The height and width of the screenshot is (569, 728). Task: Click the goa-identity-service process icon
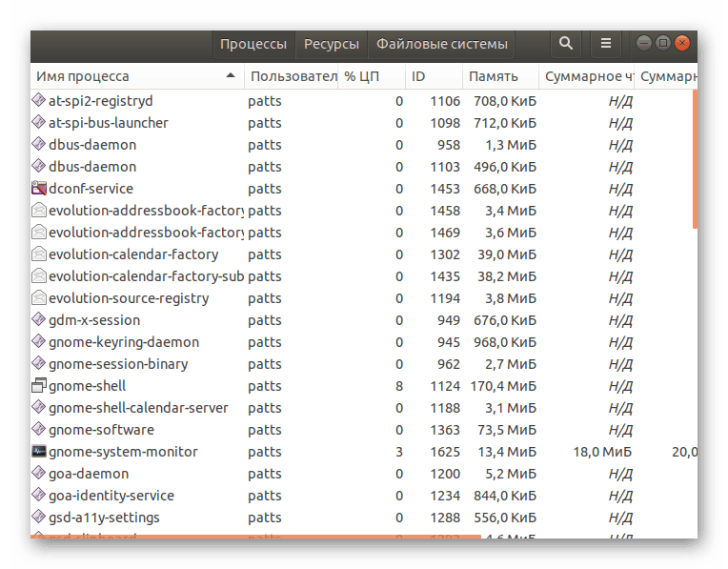pos(38,496)
